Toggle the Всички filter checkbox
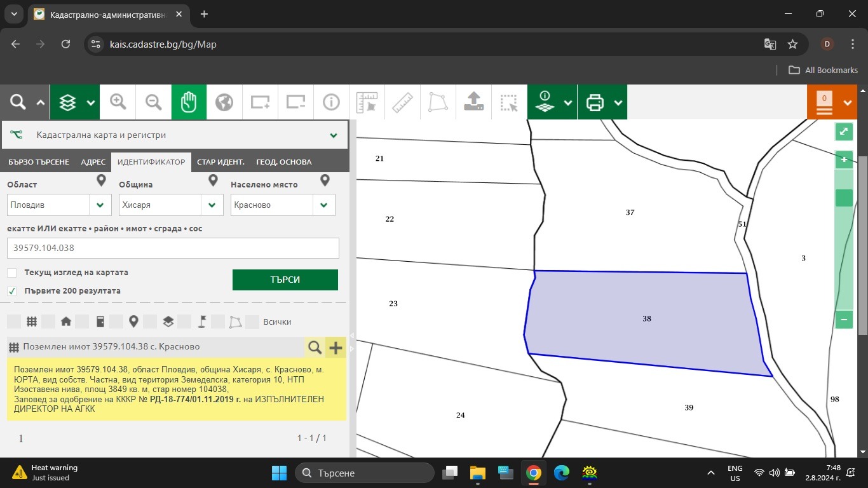The image size is (868, 488). click(252, 322)
